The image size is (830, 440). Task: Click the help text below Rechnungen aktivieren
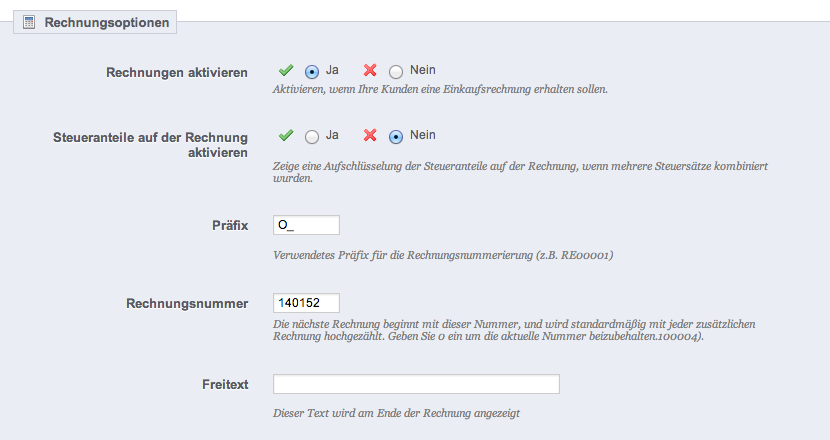click(440, 89)
